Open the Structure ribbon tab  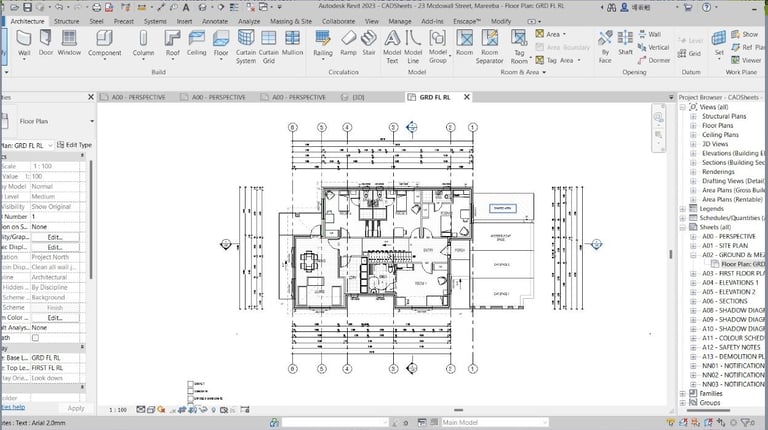tap(67, 21)
